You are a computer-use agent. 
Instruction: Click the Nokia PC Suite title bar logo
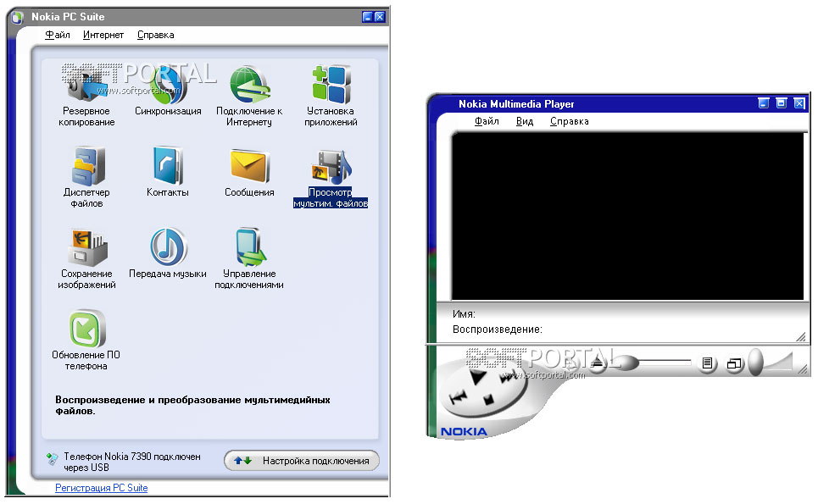coord(18,17)
